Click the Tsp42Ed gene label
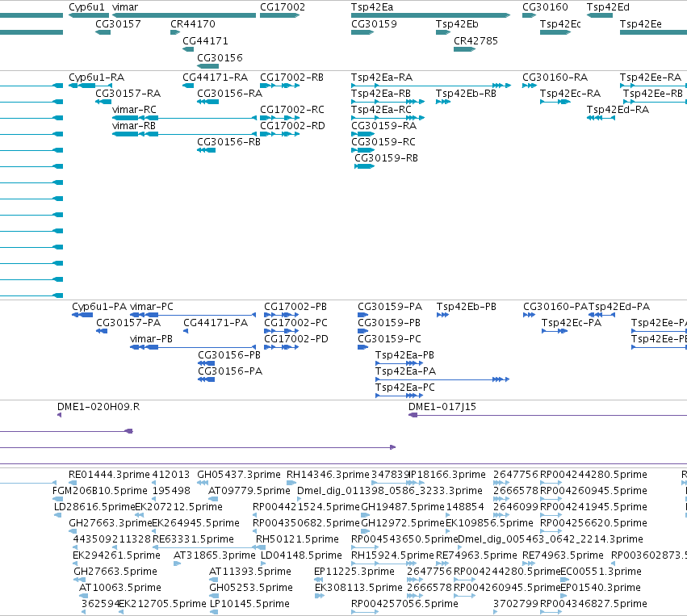The image size is (687, 616). [x=608, y=7]
